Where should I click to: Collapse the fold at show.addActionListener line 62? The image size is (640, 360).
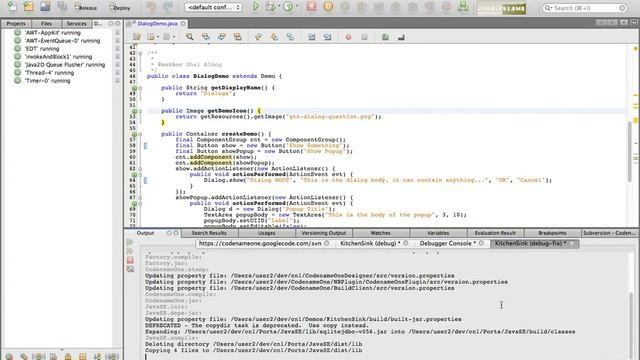pos(140,169)
